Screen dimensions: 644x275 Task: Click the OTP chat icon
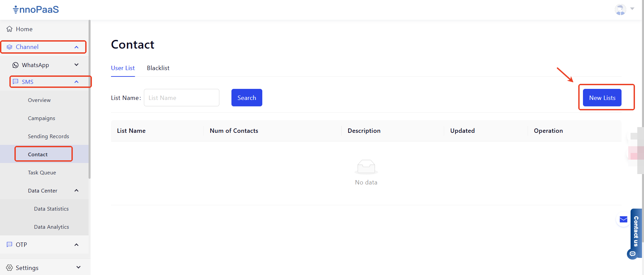[x=9, y=244]
